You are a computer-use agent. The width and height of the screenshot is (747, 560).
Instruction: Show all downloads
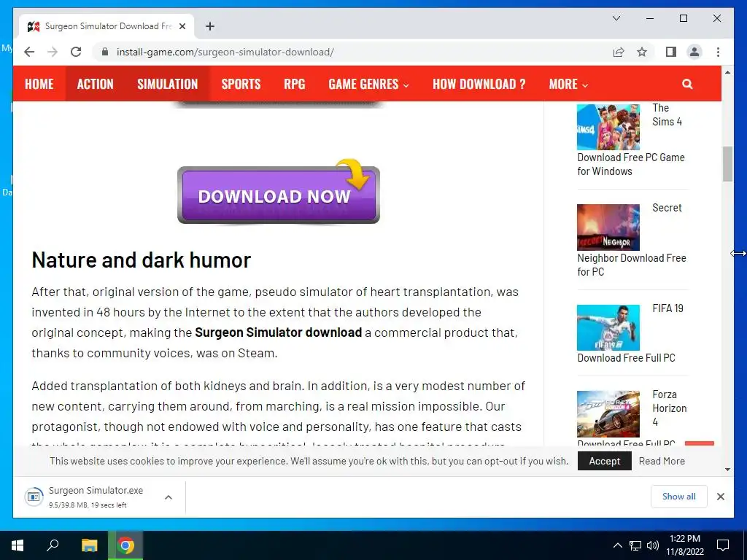pos(679,497)
